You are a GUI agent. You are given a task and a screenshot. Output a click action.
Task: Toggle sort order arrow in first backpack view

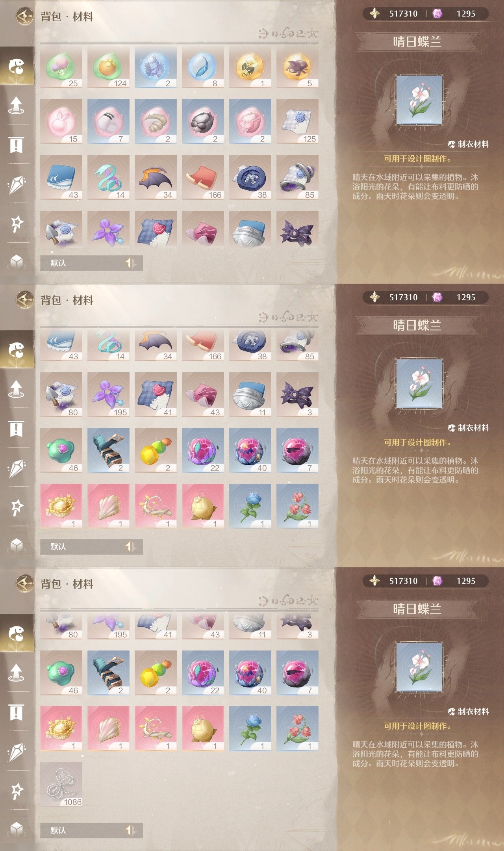tap(130, 263)
